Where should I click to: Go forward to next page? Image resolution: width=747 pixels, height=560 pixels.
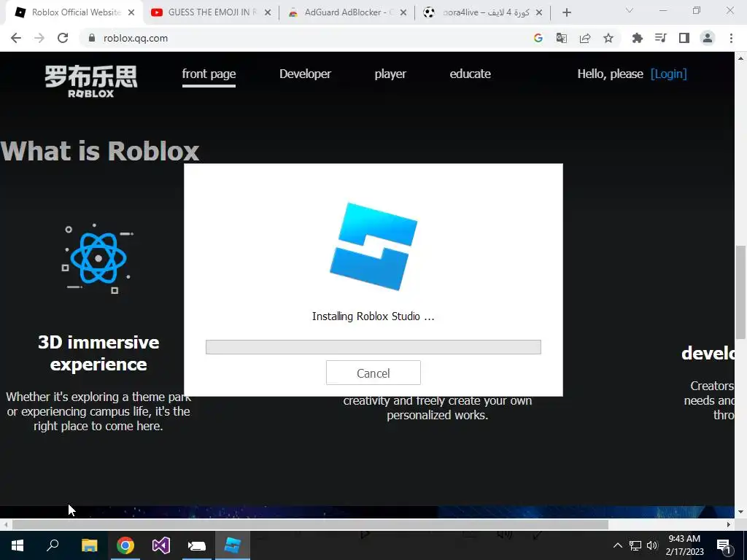[39, 38]
